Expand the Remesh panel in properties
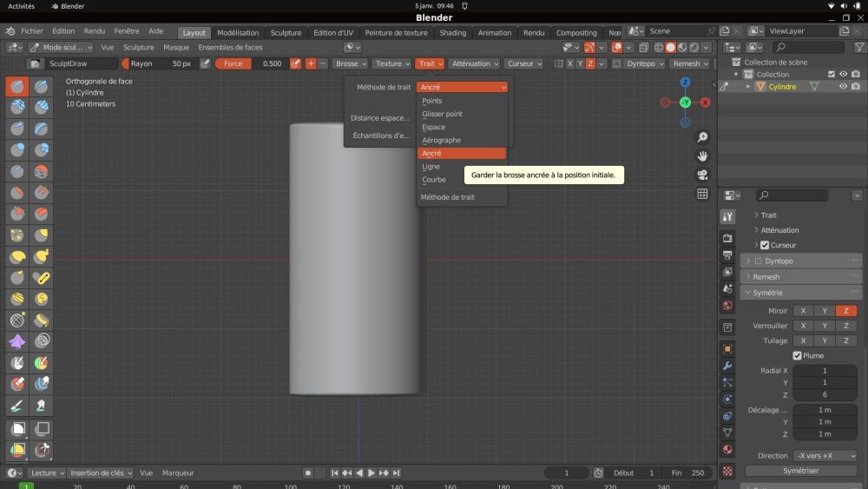 click(766, 277)
